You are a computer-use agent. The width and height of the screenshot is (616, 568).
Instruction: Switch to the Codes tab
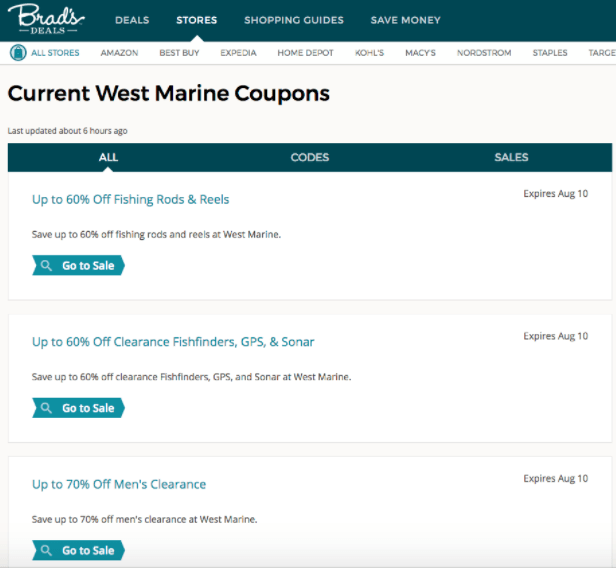click(310, 157)
